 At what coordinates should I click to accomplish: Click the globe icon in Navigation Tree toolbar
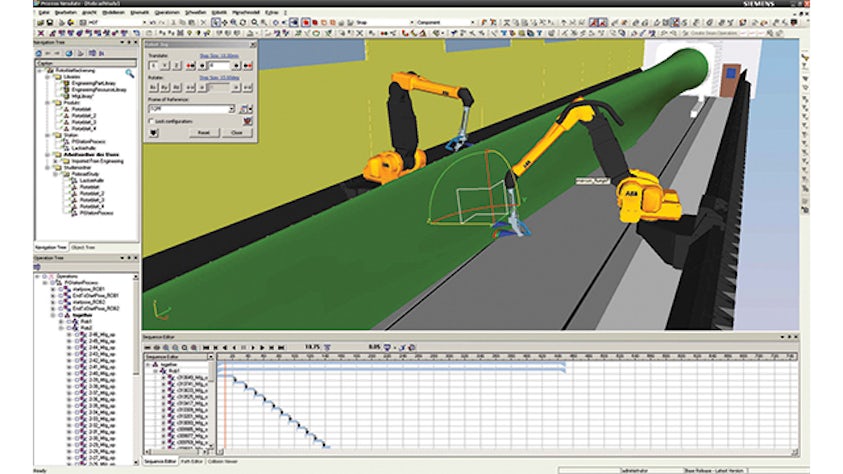(69, 53)
